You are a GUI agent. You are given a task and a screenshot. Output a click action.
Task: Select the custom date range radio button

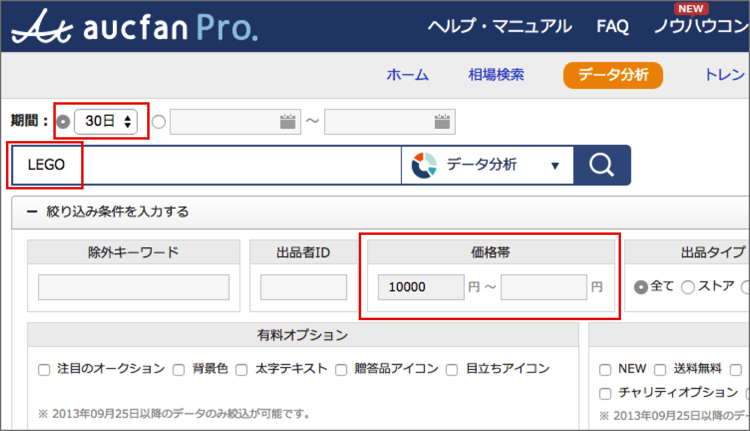[160, 122]
